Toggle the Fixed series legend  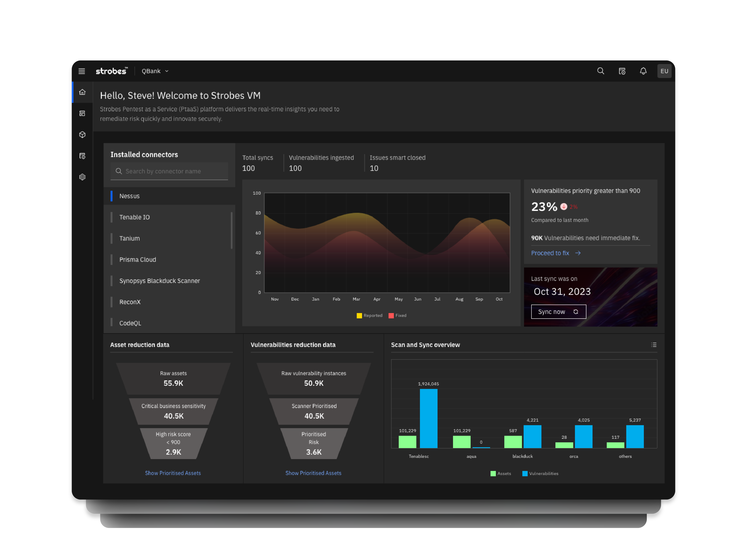[398, 316]
